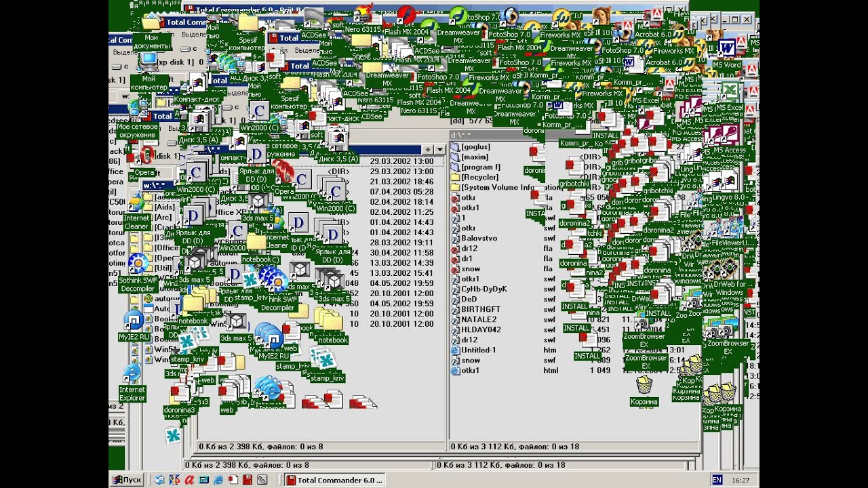Image resolution: width=868 pixels, height=488 pixels.
Task: Open the left panel path history dropdown arrow
Action: click(439, 150)
